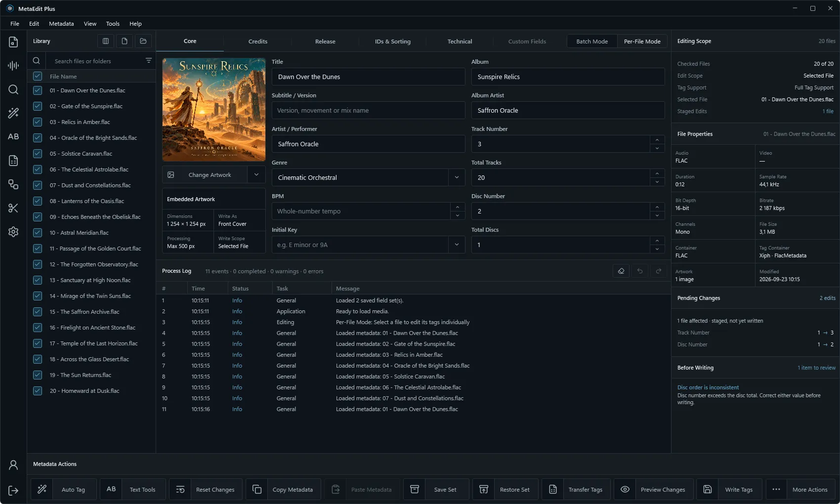Click the Reset Changes button
The width and height of the screenshot is (840, 504).
(206, 489)
